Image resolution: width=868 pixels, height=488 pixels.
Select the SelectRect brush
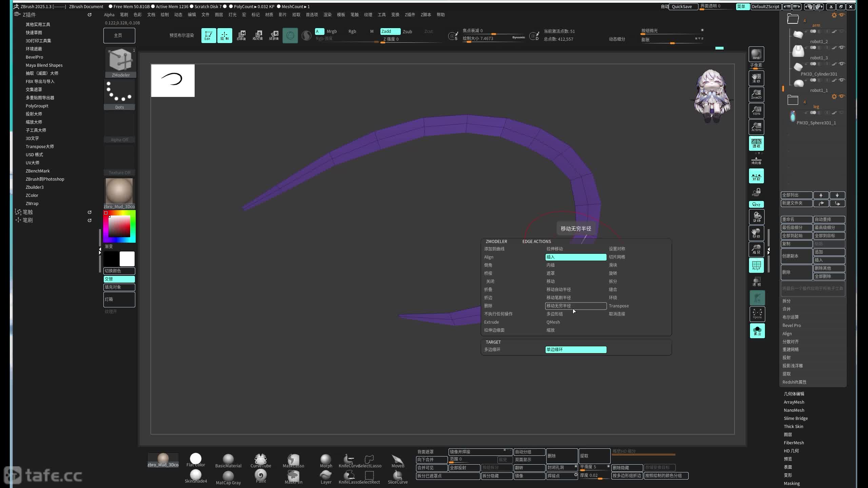pyautogui.click(x=369, y=477)
